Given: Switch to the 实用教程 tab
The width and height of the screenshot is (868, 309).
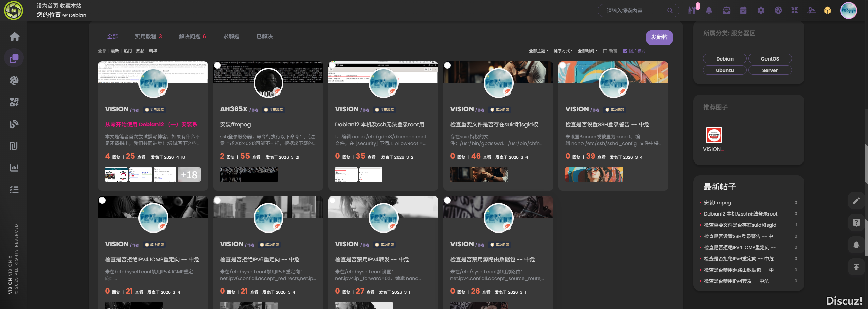Looking at the screenshot, I should tap(148, 36).
